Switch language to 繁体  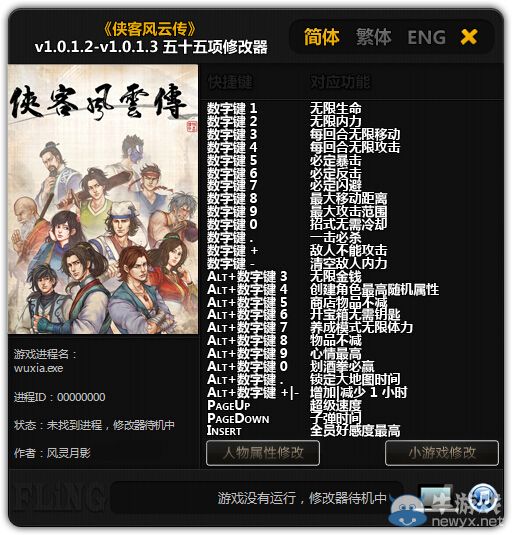click(373, 37)
